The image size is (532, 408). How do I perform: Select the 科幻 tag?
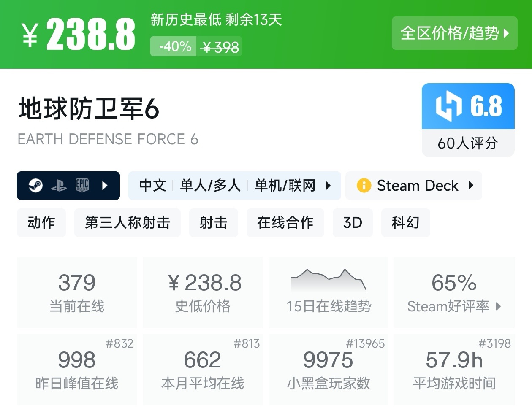pyautogui.click(x=405, y=222)
